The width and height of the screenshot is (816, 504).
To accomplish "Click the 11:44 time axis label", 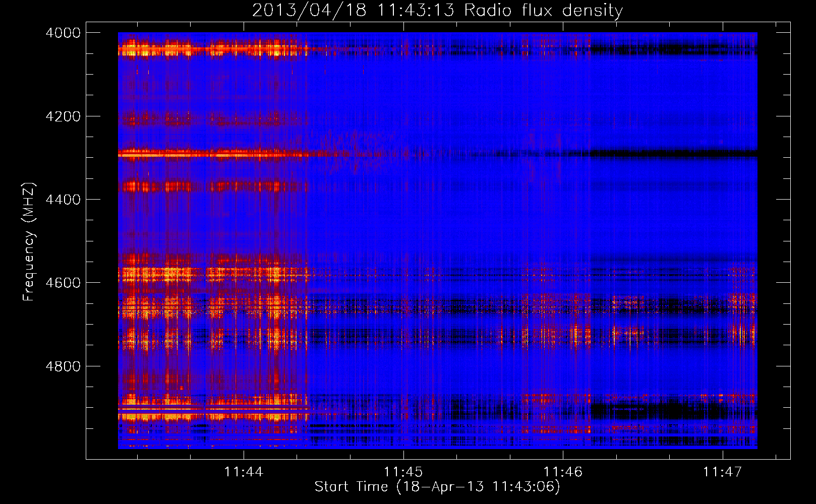I will click(244, 472).
